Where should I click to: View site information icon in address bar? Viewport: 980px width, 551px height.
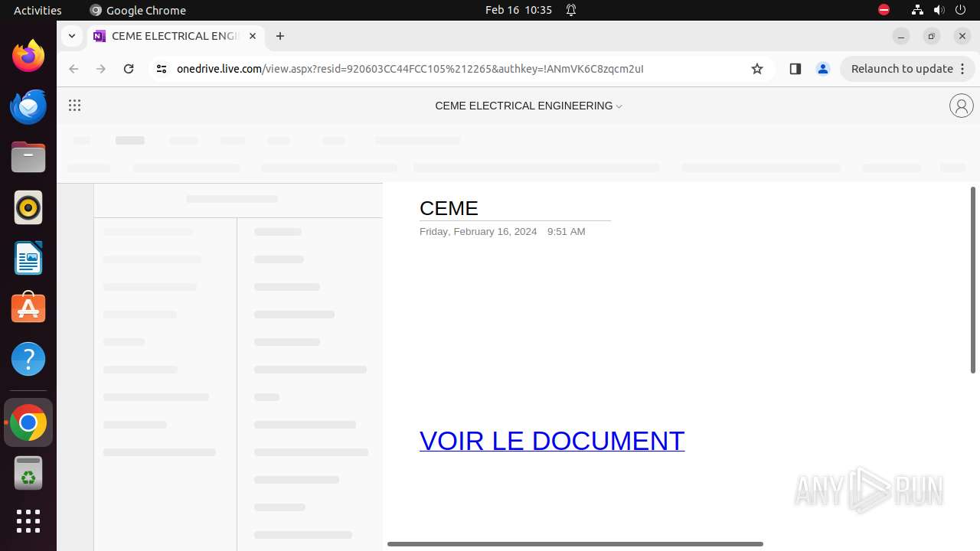[161, 69]
